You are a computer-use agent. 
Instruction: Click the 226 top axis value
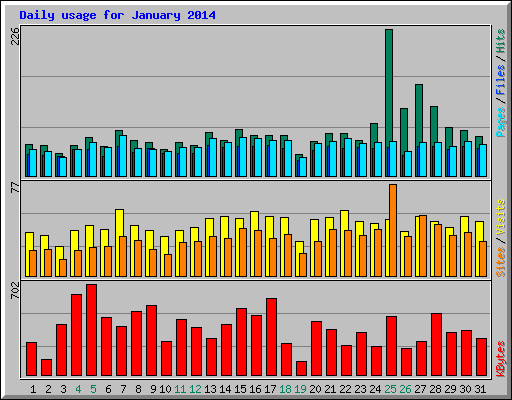pyautogui.click(x=15, y=36)
